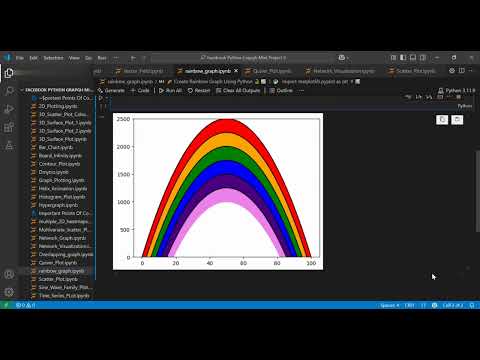Click the Python cell language label

click(x=465, y=106)
